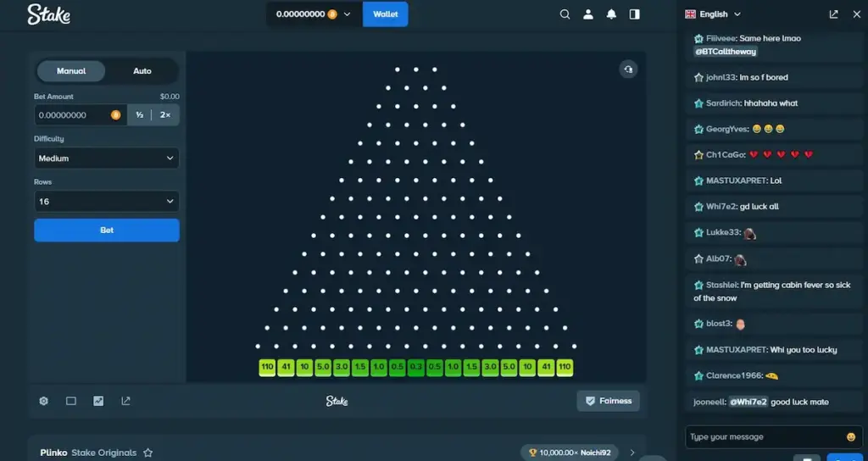This screenshot has height=461, width=868.
Task: Open game settings gear icon
Action: (x=44, y=401)
